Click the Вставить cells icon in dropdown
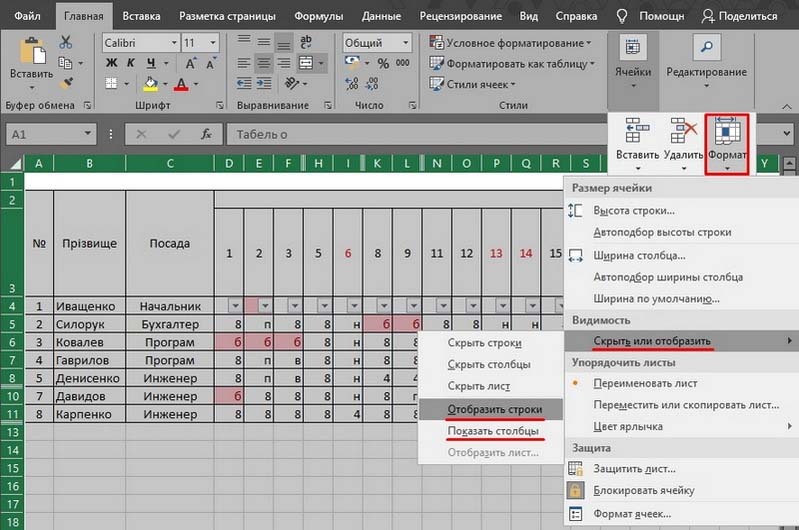 point(636,132)
